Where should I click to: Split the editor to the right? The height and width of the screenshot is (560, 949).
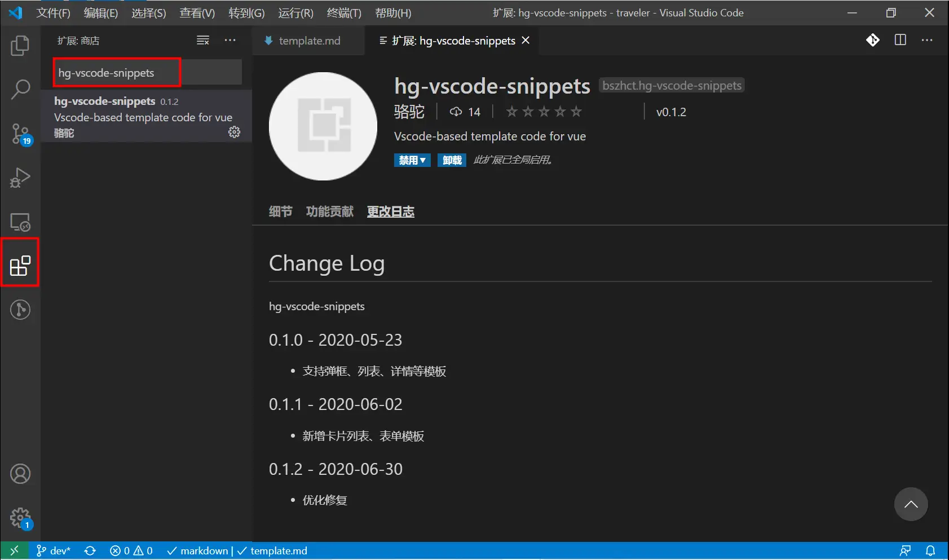click(x=901, y=40)
